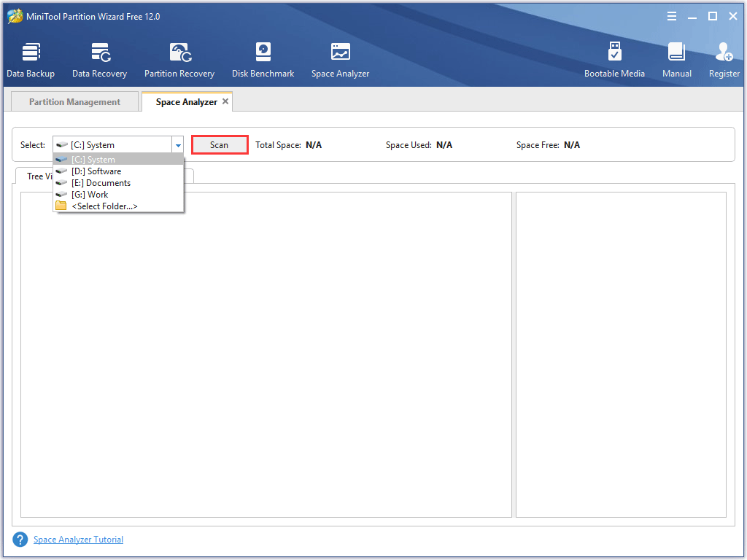The width and height of the screenshot is (747, 560).
Task: Click the blue help question mark icon
Action: [x=20, y=540]
